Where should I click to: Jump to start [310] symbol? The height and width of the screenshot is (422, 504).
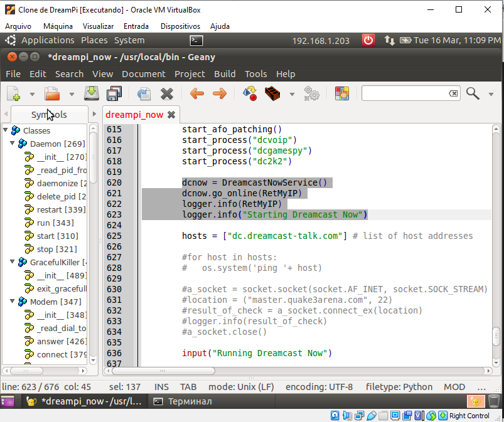pos(58,236)
